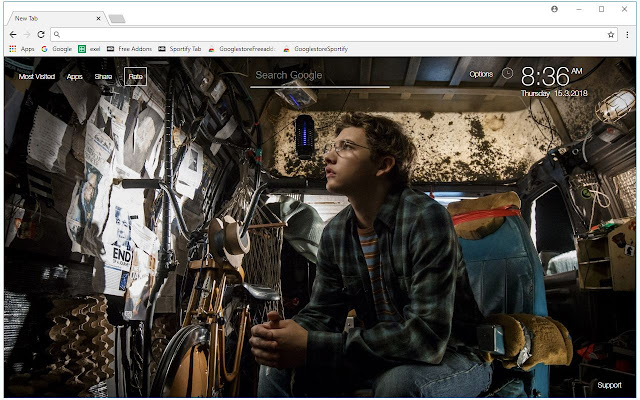640x400 pixels.
Task: Click the magnifier icon in address bar
Action: tap(57, 35)
